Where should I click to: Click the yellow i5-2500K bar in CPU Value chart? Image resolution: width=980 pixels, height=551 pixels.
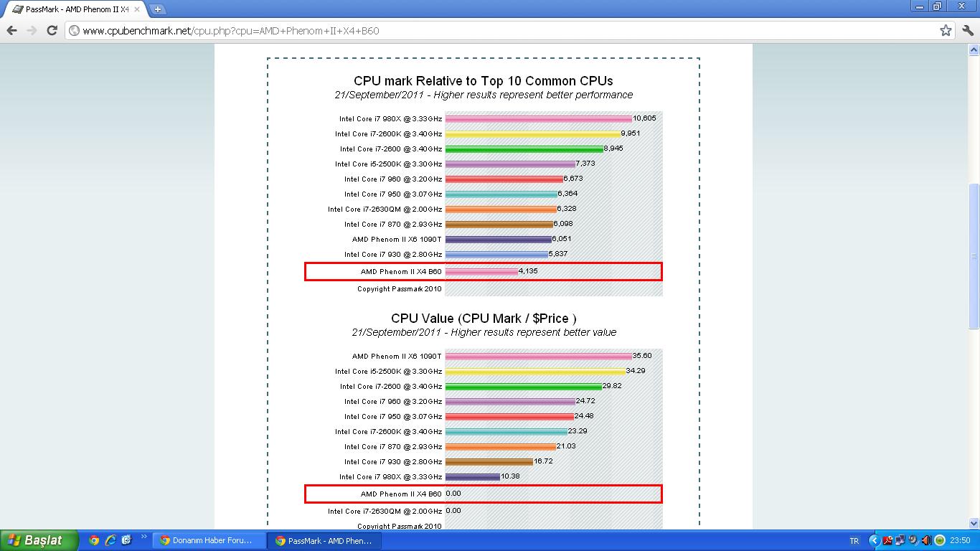[x=535, y=372]
